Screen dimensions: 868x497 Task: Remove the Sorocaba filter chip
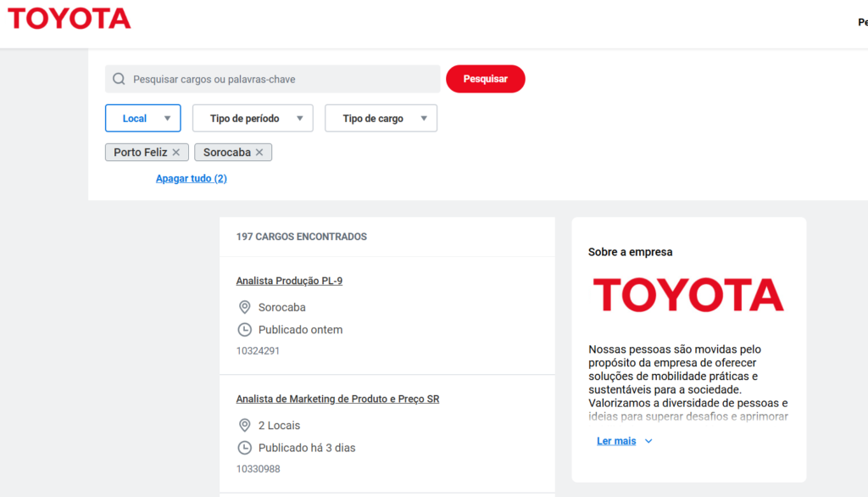(x=259, y=153)
